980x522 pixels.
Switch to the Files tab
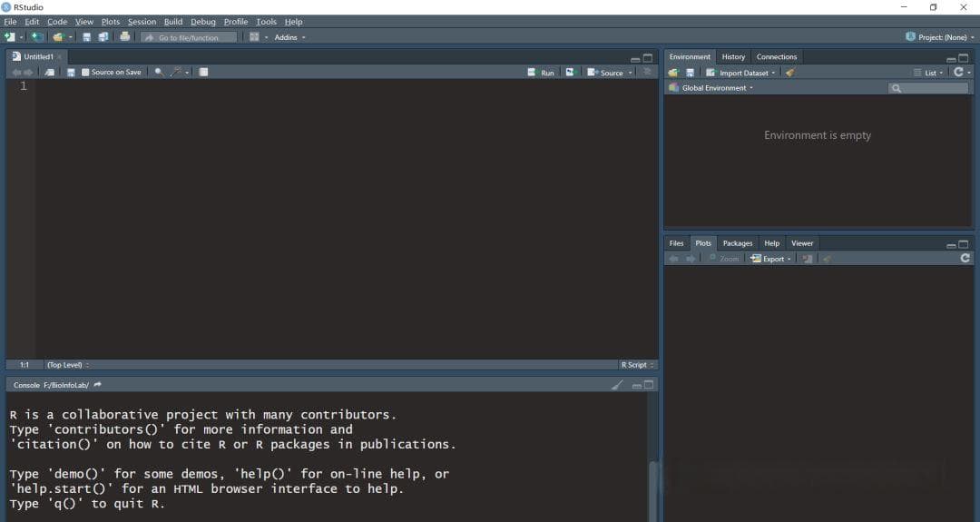676,243
